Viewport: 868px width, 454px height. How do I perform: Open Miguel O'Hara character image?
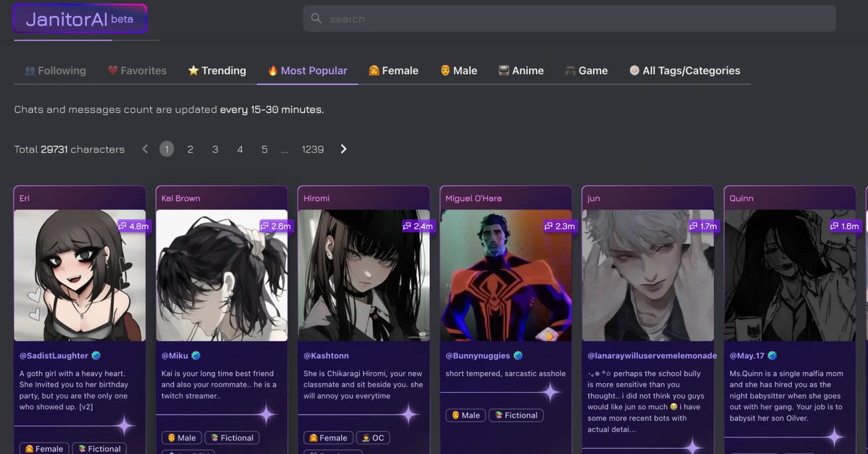(506, 275)
